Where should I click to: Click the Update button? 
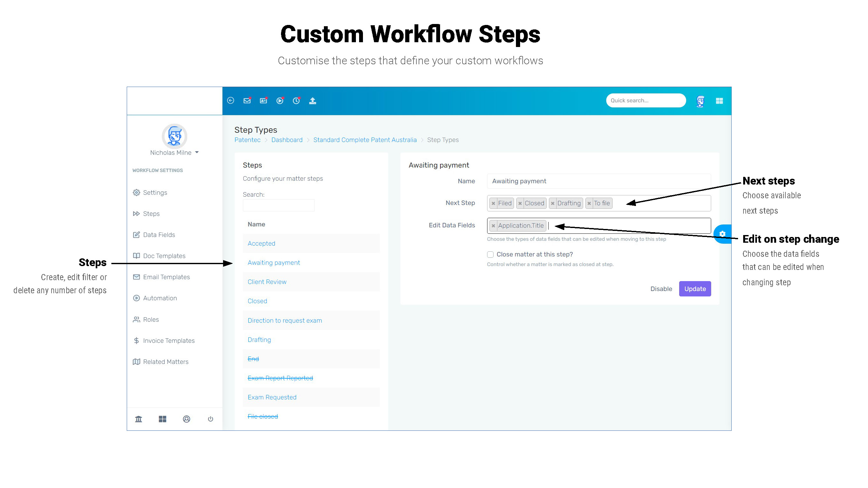tap(695, 289)
